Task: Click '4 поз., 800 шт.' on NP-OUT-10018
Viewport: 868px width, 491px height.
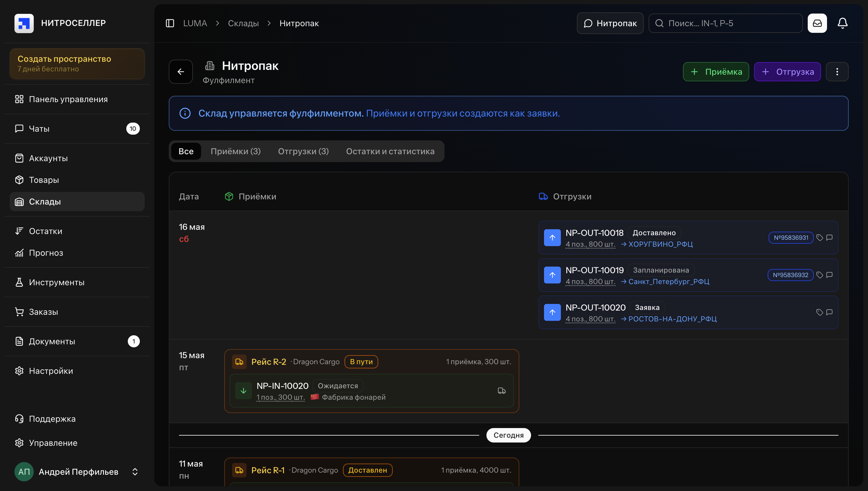Action: (590, 244)
